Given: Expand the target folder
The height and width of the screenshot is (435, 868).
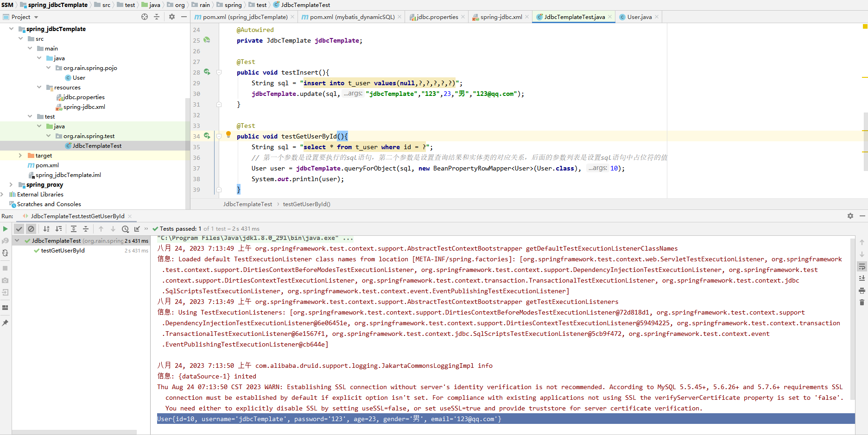Looking at the screenshot, I should [20, 155].
